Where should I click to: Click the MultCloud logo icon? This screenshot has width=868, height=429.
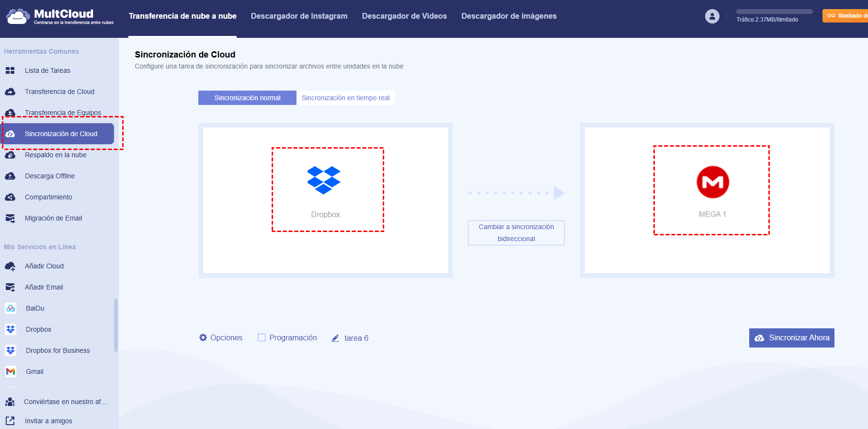point(18,16)
